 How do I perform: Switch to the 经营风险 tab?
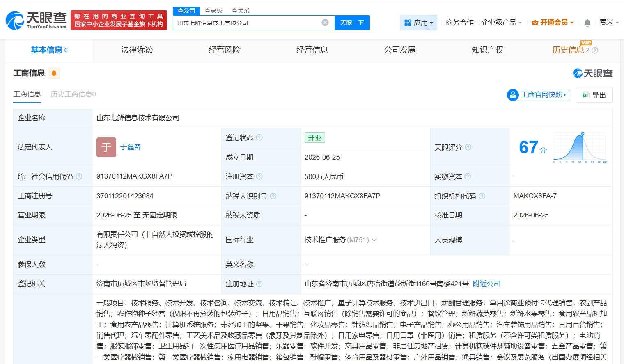pyautogui.click(x=225, y=50)
